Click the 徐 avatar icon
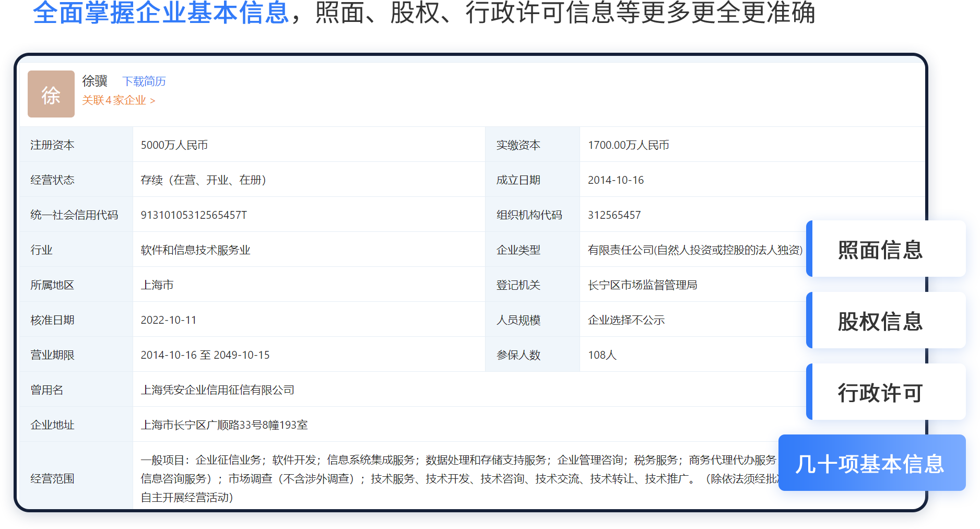The width and height of the screenshot is (980, 529). [51, 94]
